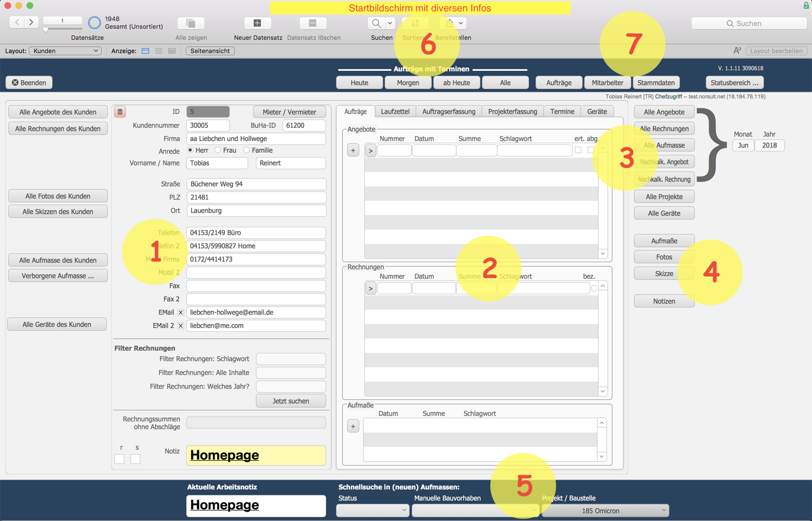Click arrow button in Angebote row

[x=370, y=150]
